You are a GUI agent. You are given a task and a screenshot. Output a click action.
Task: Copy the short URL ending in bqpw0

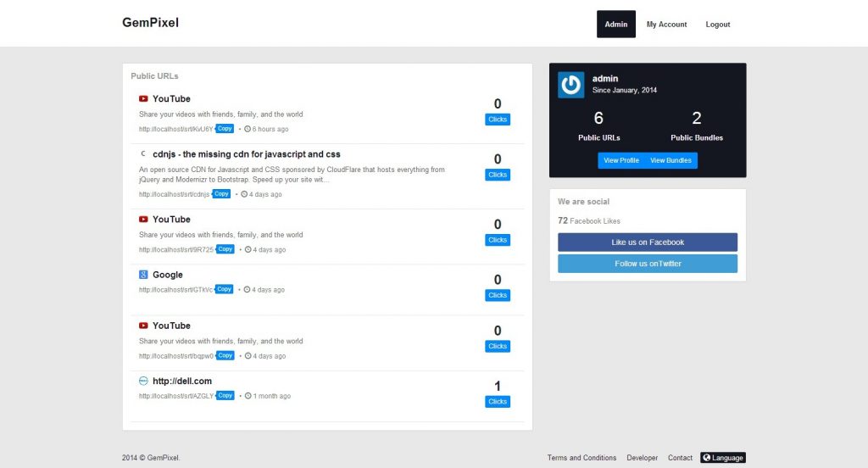225,355
